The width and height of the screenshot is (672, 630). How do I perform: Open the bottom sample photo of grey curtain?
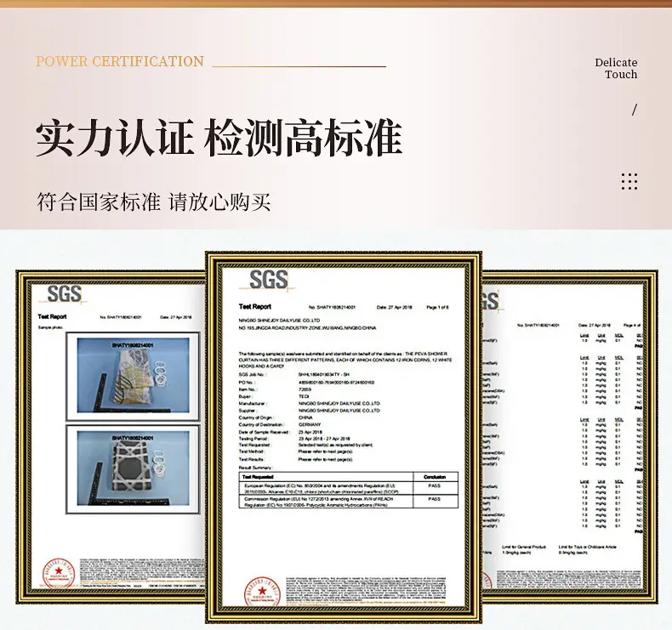[133, 469]
